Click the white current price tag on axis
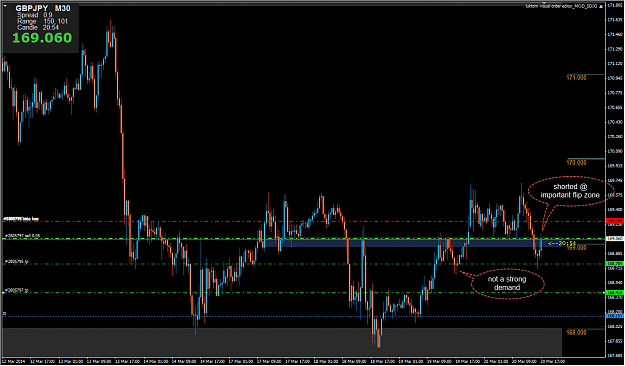The height and width of the screenshot is (366, 625). pyautogui.click(x=615, y=238)
